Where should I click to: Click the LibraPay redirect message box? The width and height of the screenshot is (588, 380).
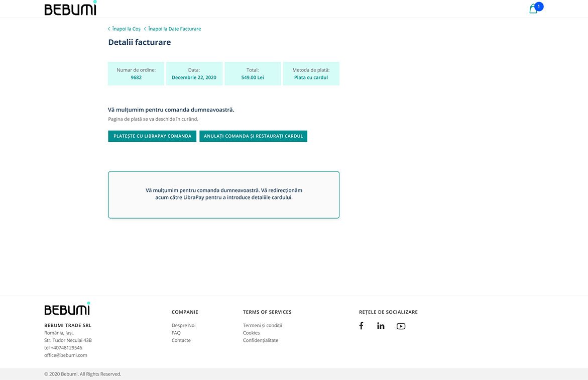pyautogui.click(x=223, y=195)
